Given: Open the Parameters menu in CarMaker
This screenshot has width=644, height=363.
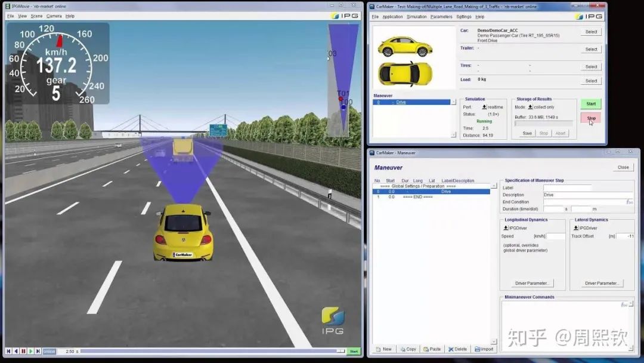Looking at the screenshot, I should tap(441, 17).
